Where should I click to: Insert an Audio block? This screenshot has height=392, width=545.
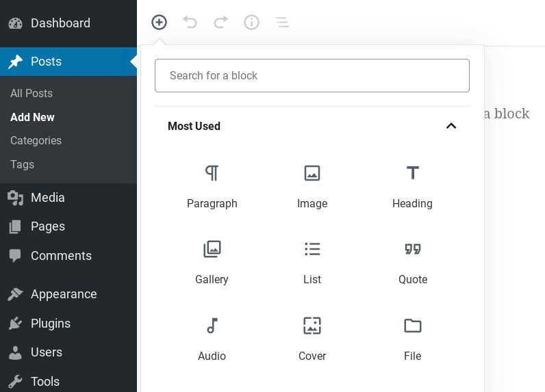(x=212, y=339)
